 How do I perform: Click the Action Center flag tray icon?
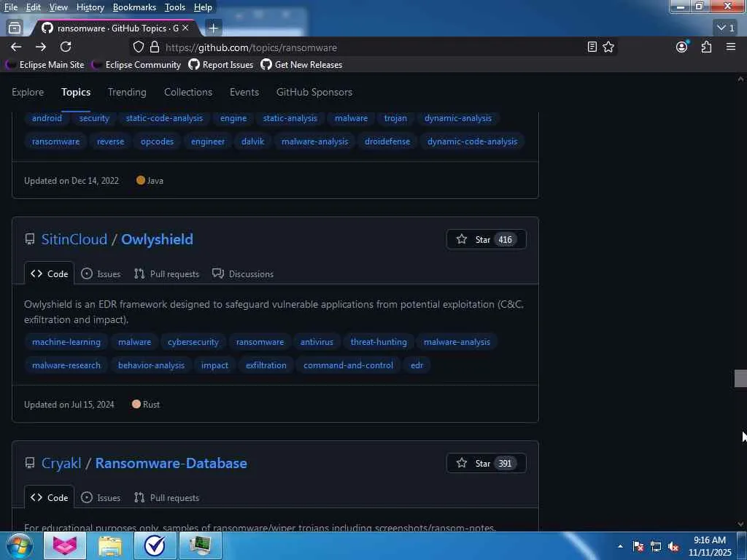tap(638, 546)
